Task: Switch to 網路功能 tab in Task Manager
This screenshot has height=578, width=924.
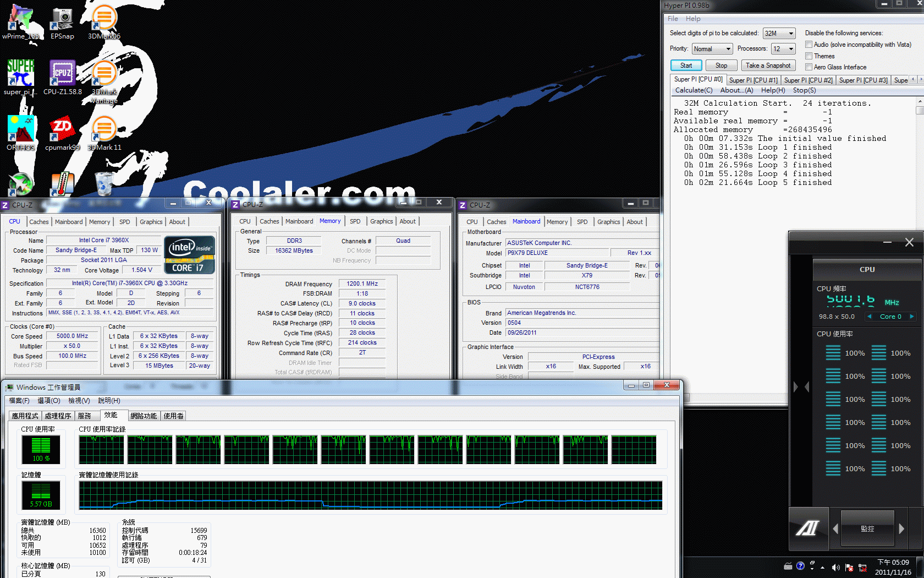Action: [144, 416]
